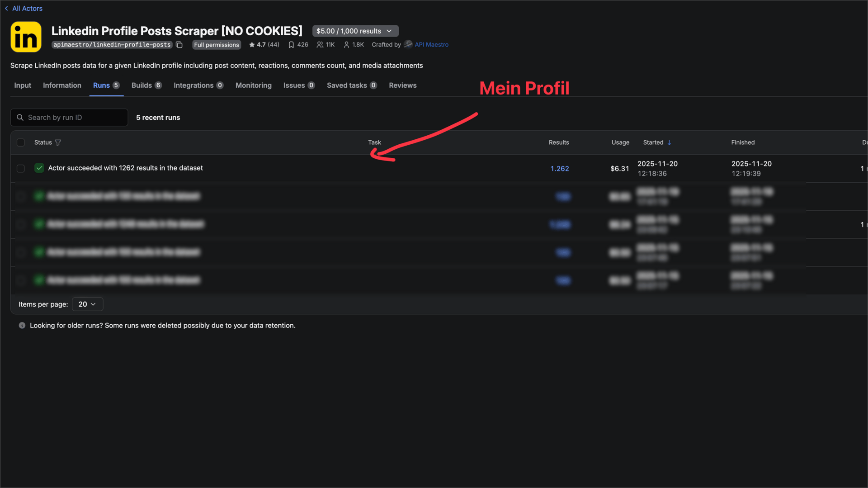Click the LinkedIn actor logo

26,37
